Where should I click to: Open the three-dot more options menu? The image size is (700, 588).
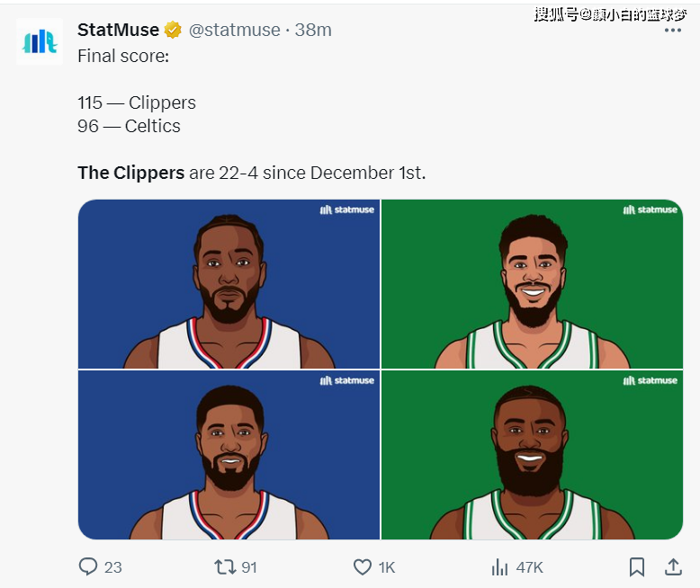(673, 31)
